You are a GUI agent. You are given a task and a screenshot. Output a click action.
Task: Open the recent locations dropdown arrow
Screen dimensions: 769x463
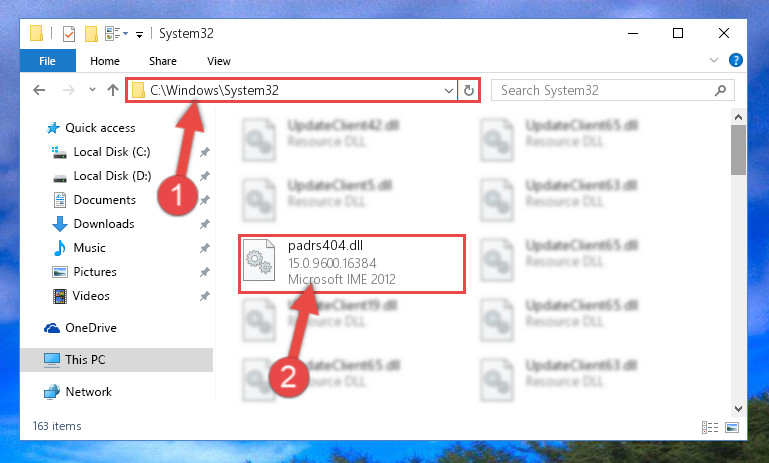(x=92, y=90)
